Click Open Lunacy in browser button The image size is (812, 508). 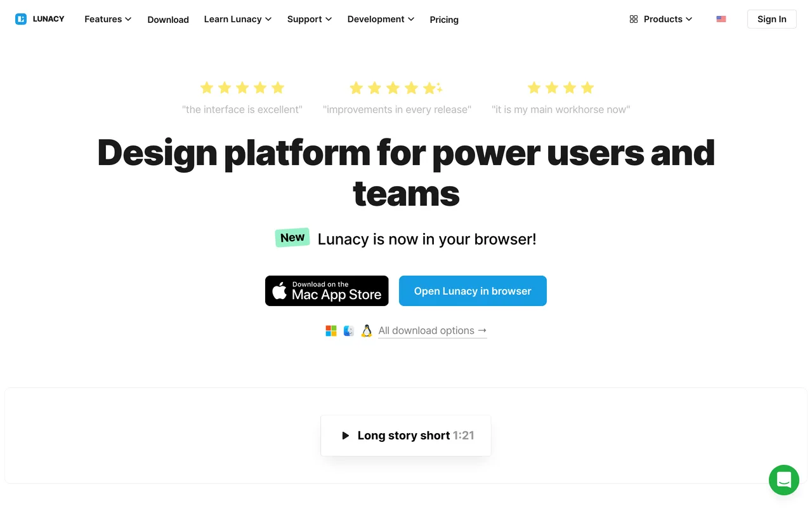473,291
